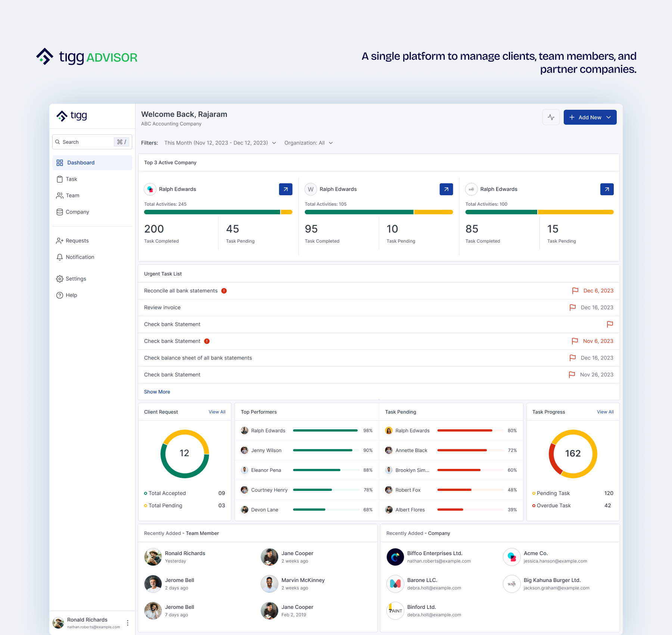Open Settings in the sidebar
This screenshot has width=672, height=635.
pyautogui.click(x=92, y=279)
